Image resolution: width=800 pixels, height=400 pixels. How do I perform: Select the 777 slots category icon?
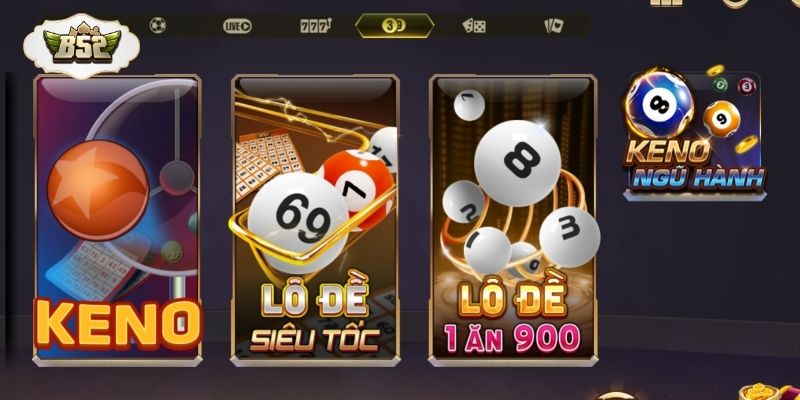click(316, 26)
